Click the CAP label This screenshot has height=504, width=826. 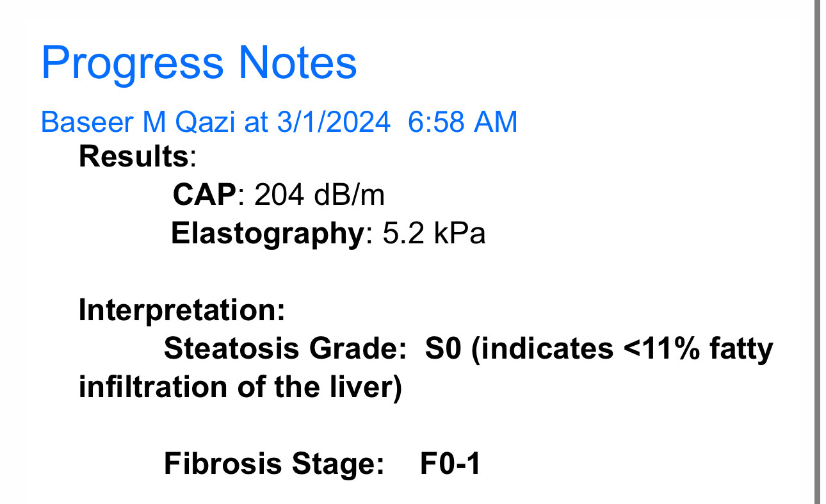click(205, 195)
